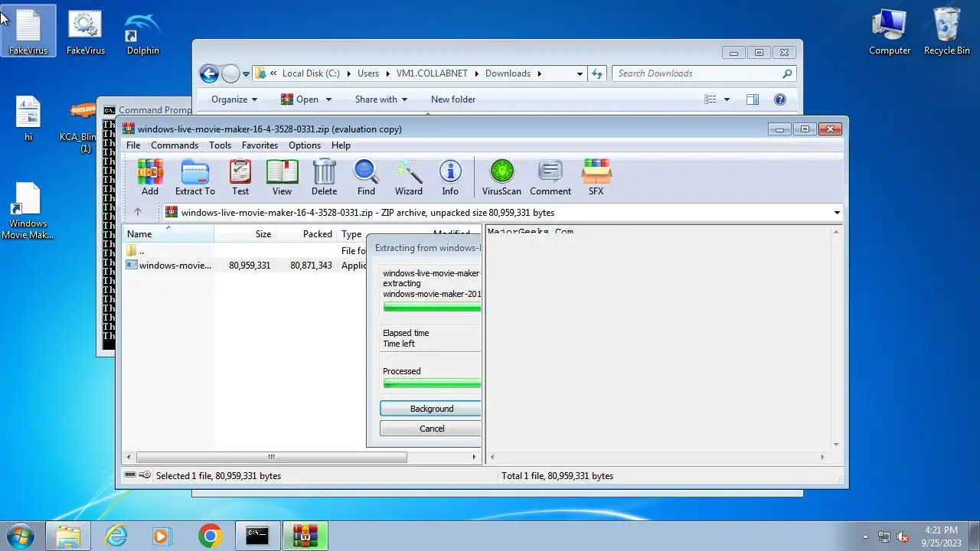Screen dimensions: 980x551
Task: Click the Explorer help question mark icon
Action: click(x=780, y=99)
